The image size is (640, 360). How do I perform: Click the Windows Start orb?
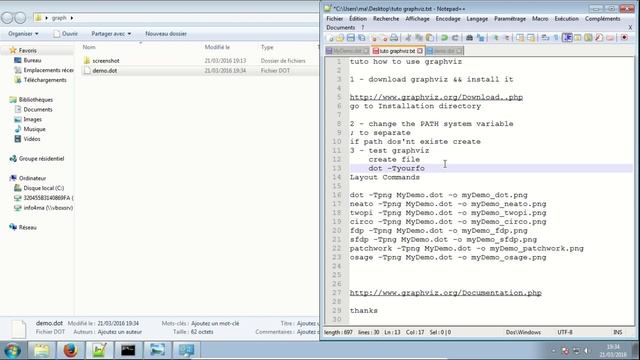13,350
